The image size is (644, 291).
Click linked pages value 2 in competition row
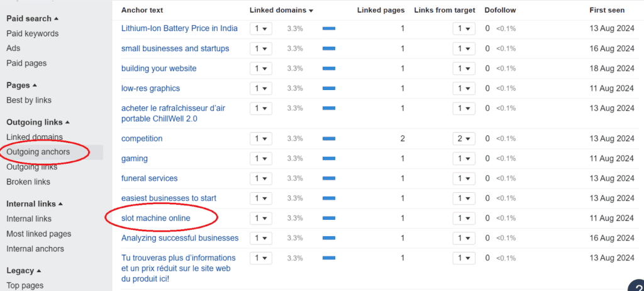(x=402, y=139)
